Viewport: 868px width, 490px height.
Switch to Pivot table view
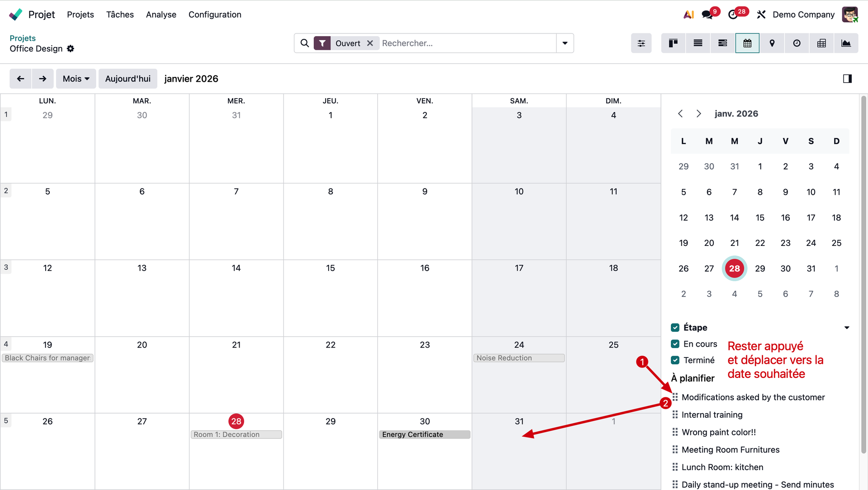coord(821,43)
